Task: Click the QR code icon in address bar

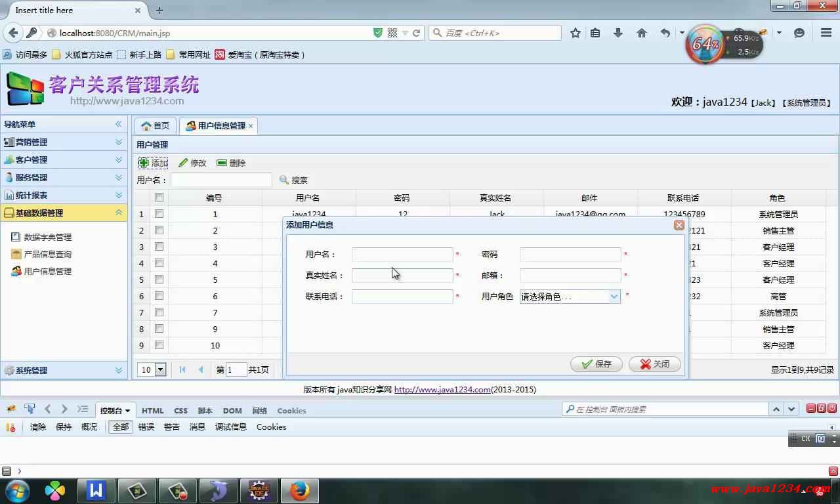Action: point(392,33)
